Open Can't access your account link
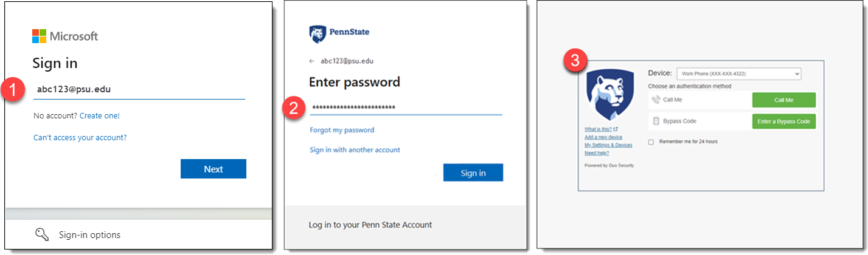 tap(80, 137)
